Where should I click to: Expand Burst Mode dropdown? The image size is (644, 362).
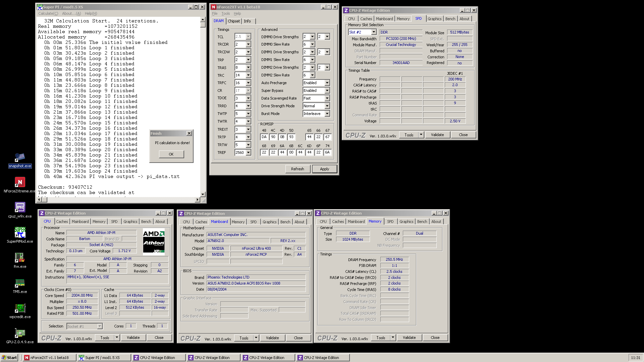327,114
